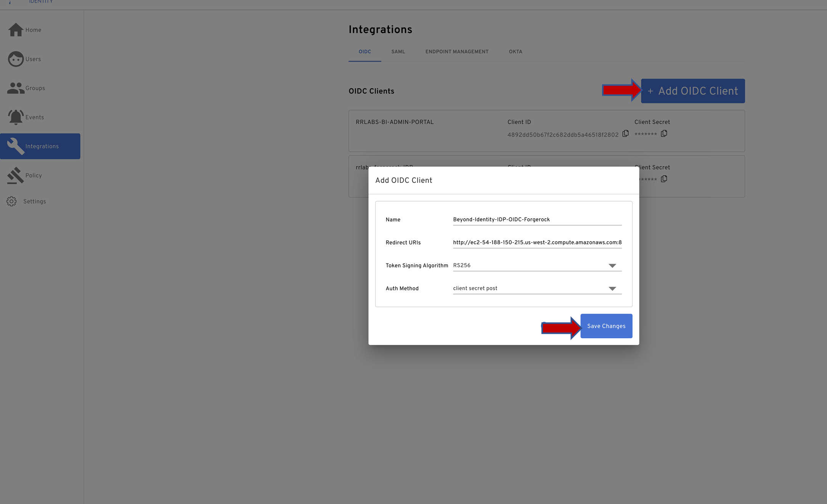827x504 pixels.
Task: Open the OKTA tab
Action: [x=515, y=52]
